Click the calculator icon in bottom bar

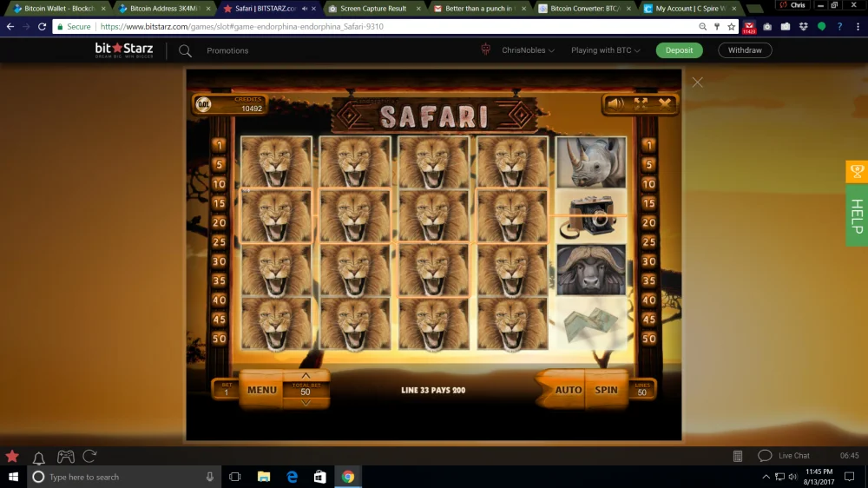coord(737,456)
